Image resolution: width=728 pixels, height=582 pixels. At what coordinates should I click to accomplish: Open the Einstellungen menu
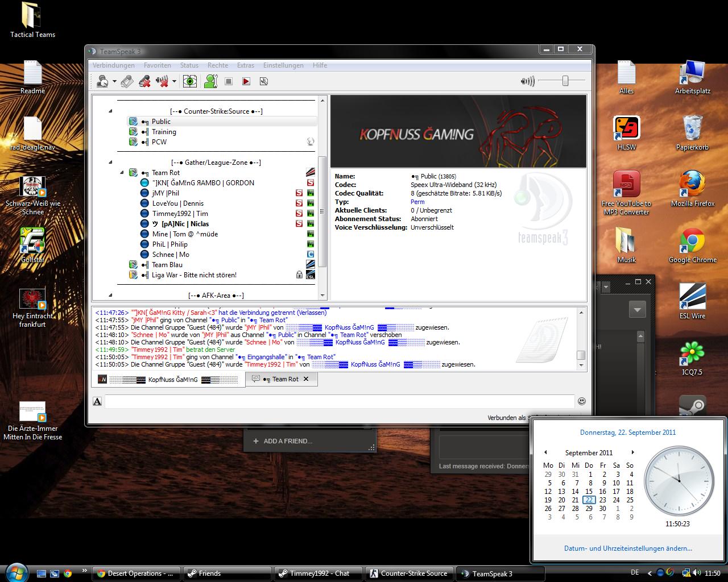pyautogui.click(x=283, y=65)
